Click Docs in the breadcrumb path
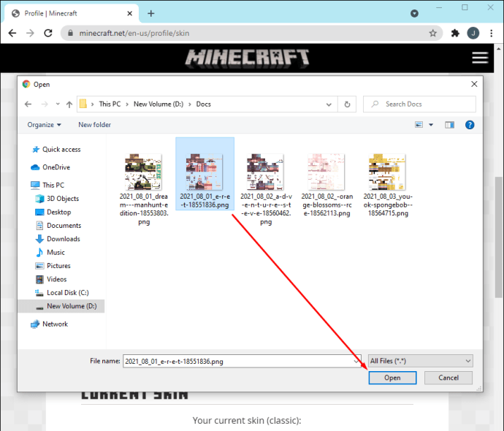 204,104
